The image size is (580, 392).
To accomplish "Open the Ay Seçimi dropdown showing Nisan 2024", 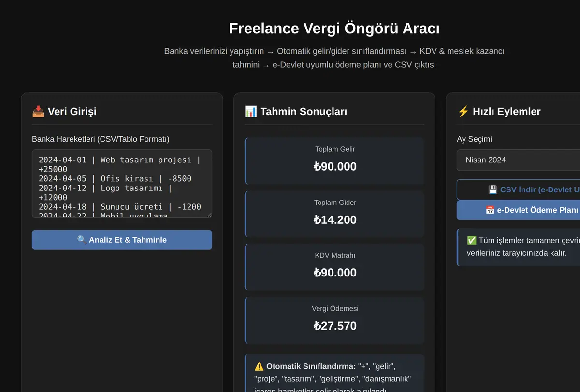I will pyautogui.click(x=518, y=160).
